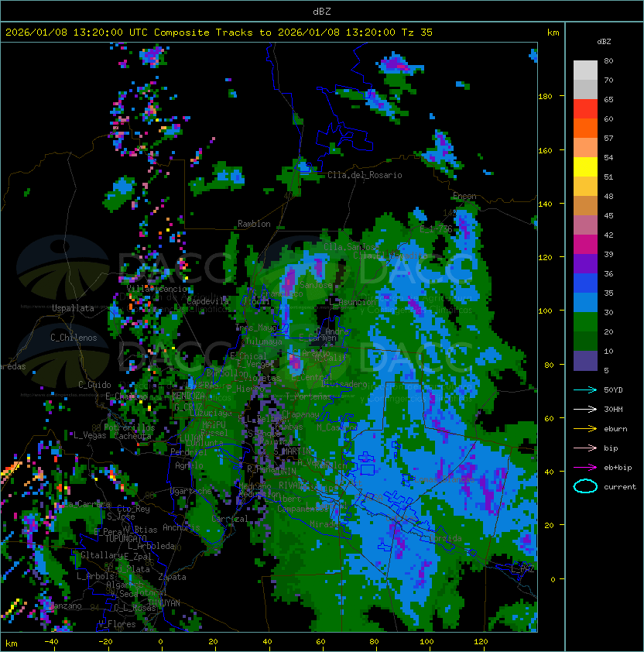
Task: Select the 'L_Arboleda' map label
Action: pos(151,546)
